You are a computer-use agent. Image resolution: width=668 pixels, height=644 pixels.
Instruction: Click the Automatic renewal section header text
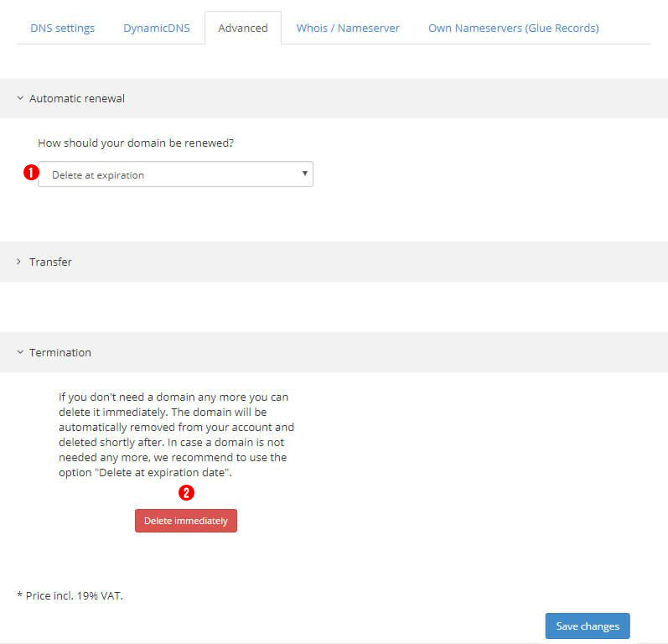click(x=77, y=98)
